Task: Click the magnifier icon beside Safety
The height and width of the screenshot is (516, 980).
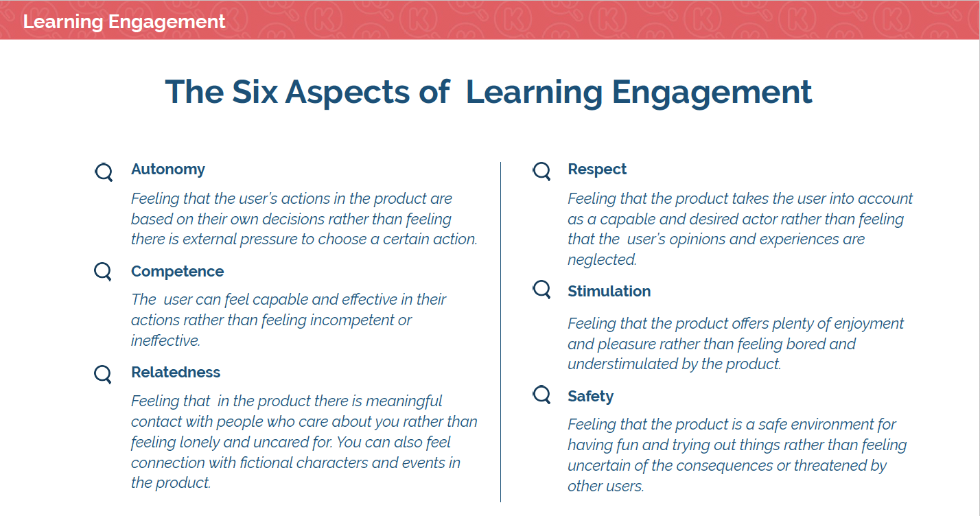Action: [542, 395]
